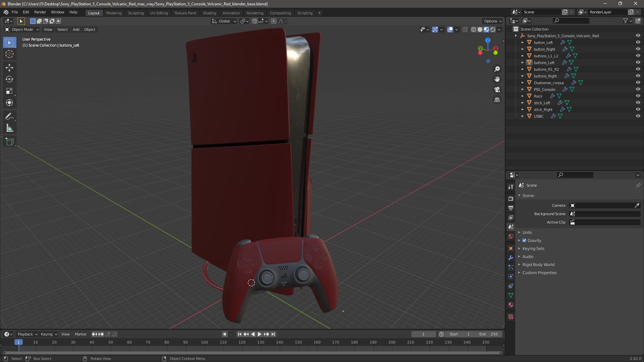Expand the stick_Left tree item
The width and height of the screenshot is (644, 362).
tap(522, 103)
